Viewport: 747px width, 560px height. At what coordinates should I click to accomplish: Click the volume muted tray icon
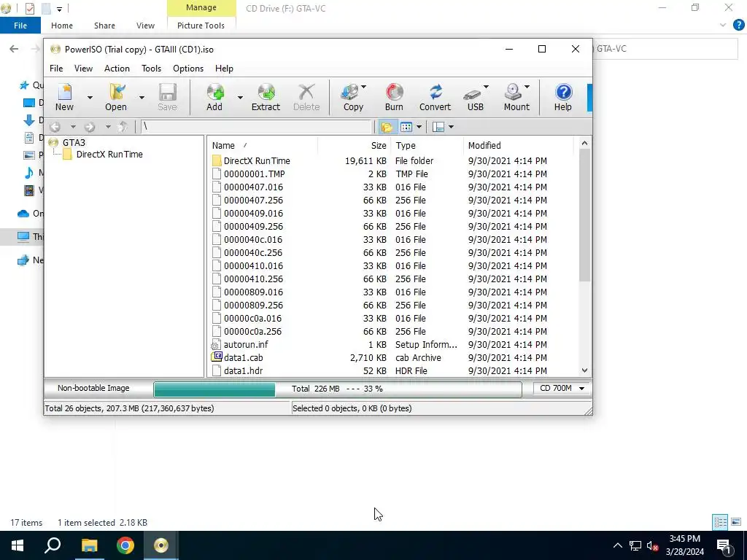653,545
